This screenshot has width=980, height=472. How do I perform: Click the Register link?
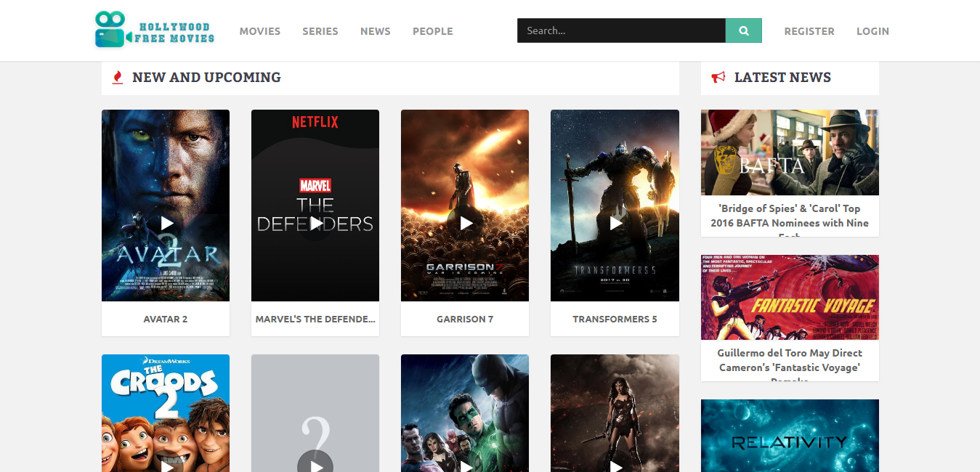coord(809,31)
